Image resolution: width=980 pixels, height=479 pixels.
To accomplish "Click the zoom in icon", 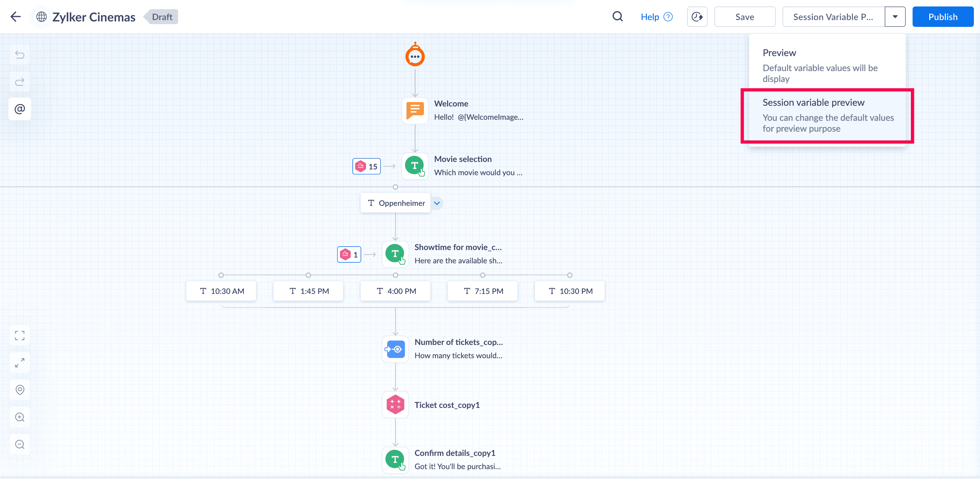I will (20, 417).
